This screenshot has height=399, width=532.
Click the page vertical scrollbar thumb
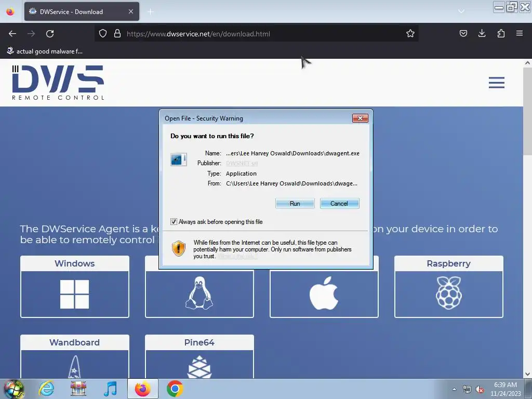pos(527,110)
